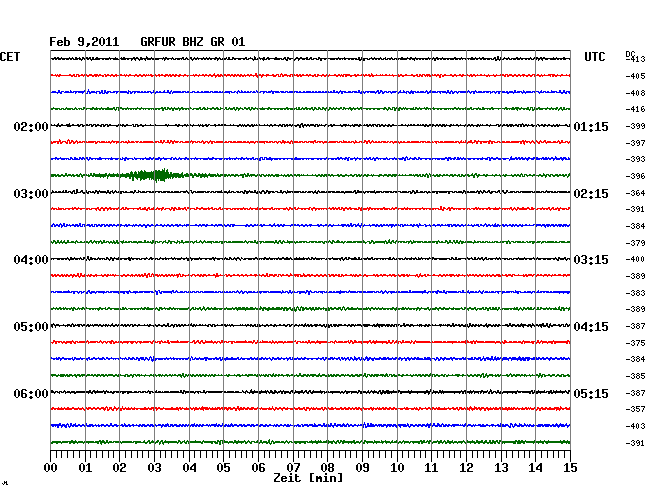Select the 03:00 CET time label
This screenshot has width=650, height=494.
(31, 194)
